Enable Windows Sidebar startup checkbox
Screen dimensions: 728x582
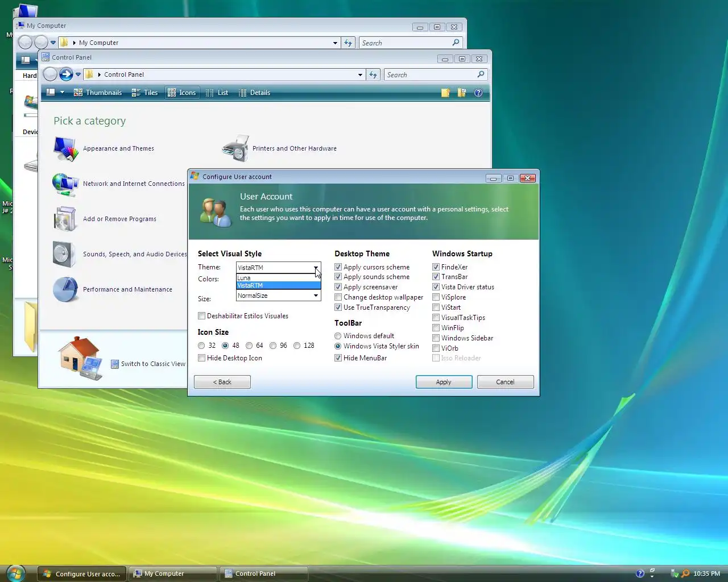[x=436, y=338]
